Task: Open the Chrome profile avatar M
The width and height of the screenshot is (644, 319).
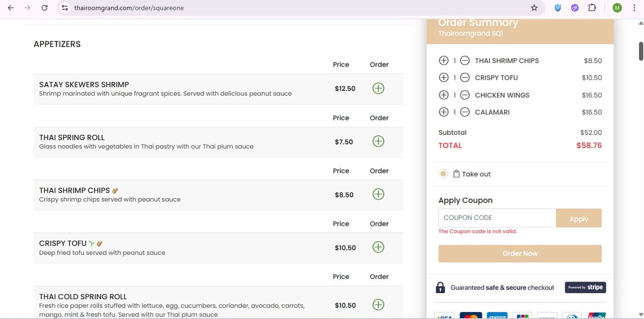Action: point(617,8)
